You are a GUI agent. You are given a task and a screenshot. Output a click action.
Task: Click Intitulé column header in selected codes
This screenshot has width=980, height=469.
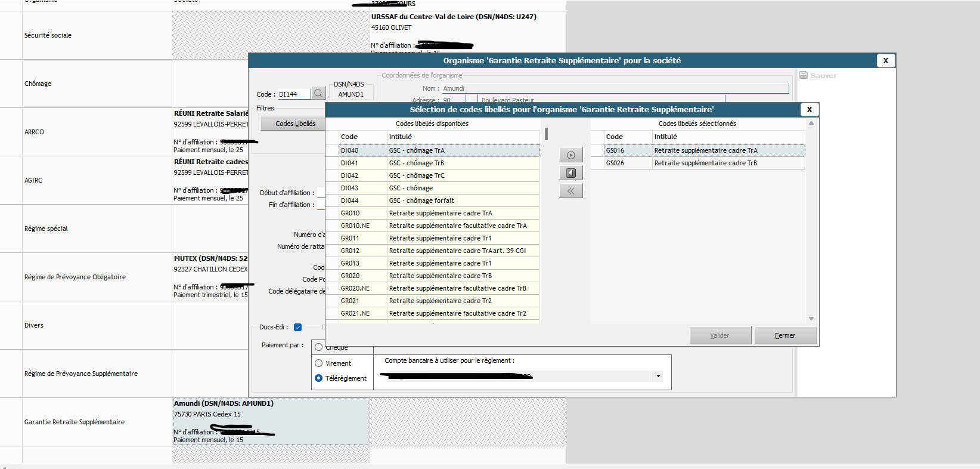(x=728, y=137)
